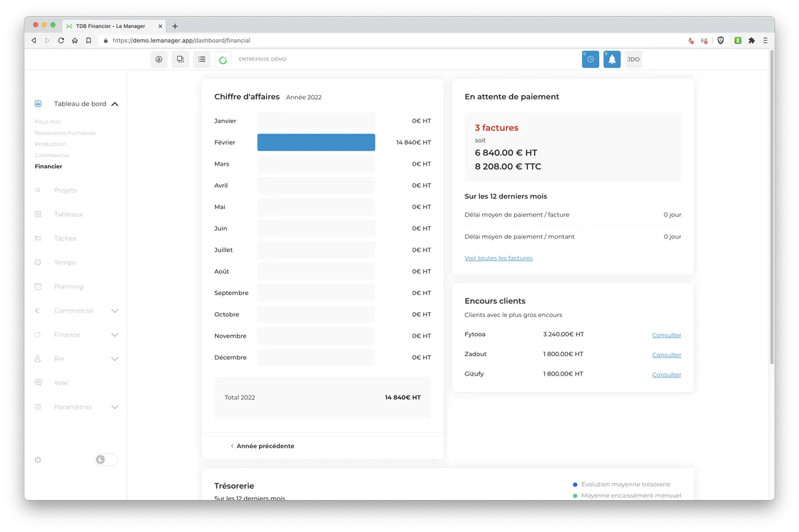Click Consulter for Fytooa
The width and height of the screenshot is (799, 532).
(666, 335)
